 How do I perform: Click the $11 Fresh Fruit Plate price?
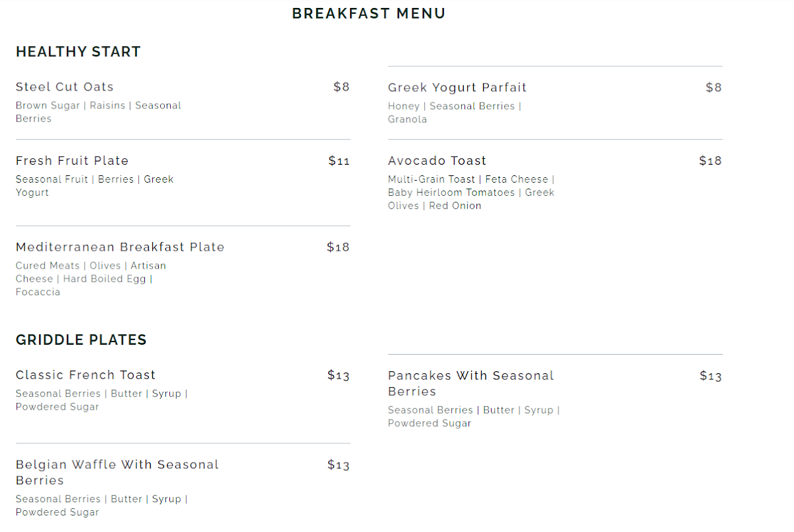click(x=339, y=161)
